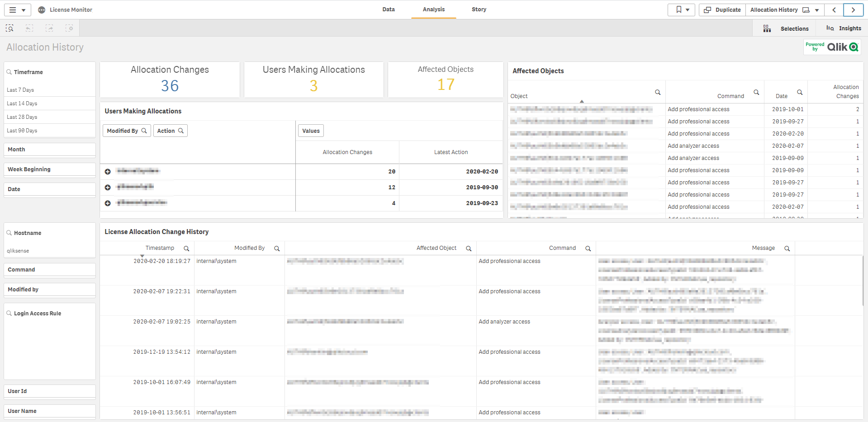
Task: Open smart search in the selections bar
Action: pos(9,28)
